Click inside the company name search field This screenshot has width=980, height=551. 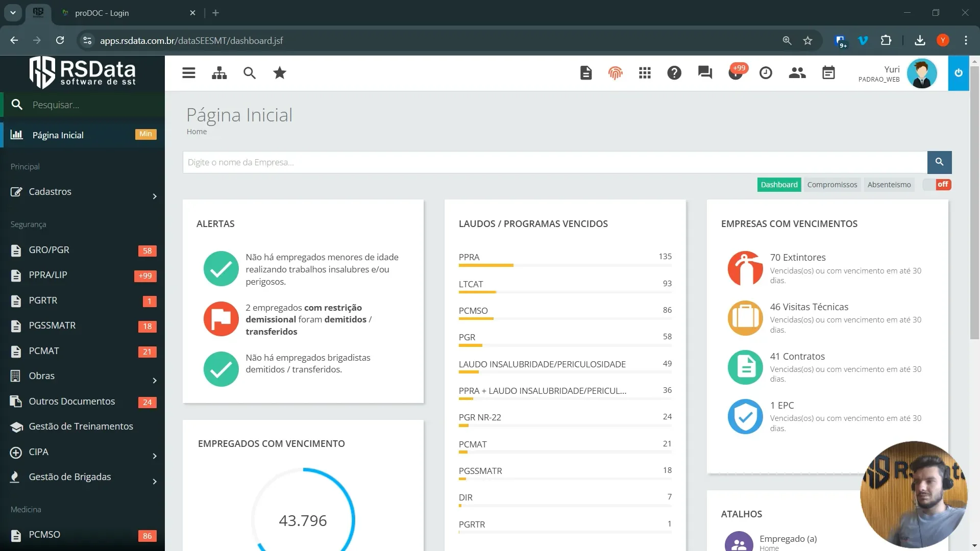click(x=459, y=162)
